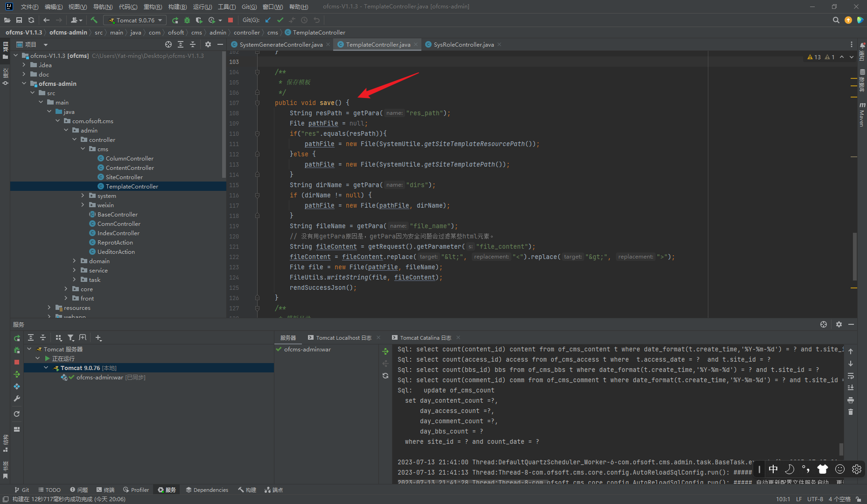Stop the Tomcat server with the red square icon
Viewport: 867px width, 504px height.
(x=231, y=20)
